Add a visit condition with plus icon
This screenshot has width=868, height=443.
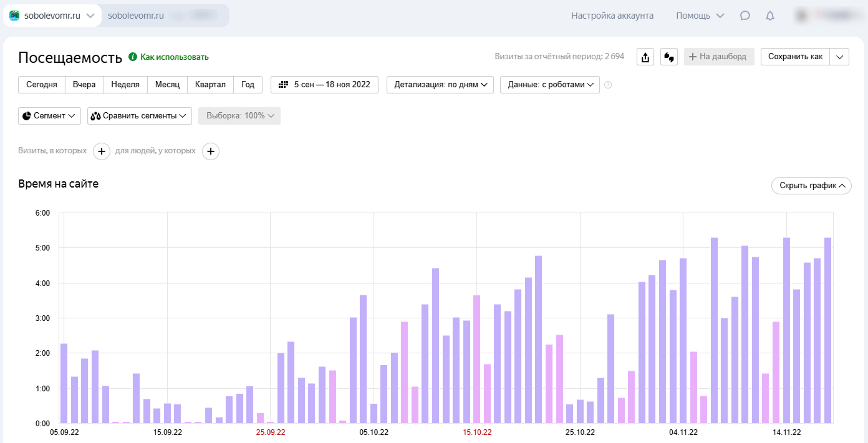tap(102, 151)
